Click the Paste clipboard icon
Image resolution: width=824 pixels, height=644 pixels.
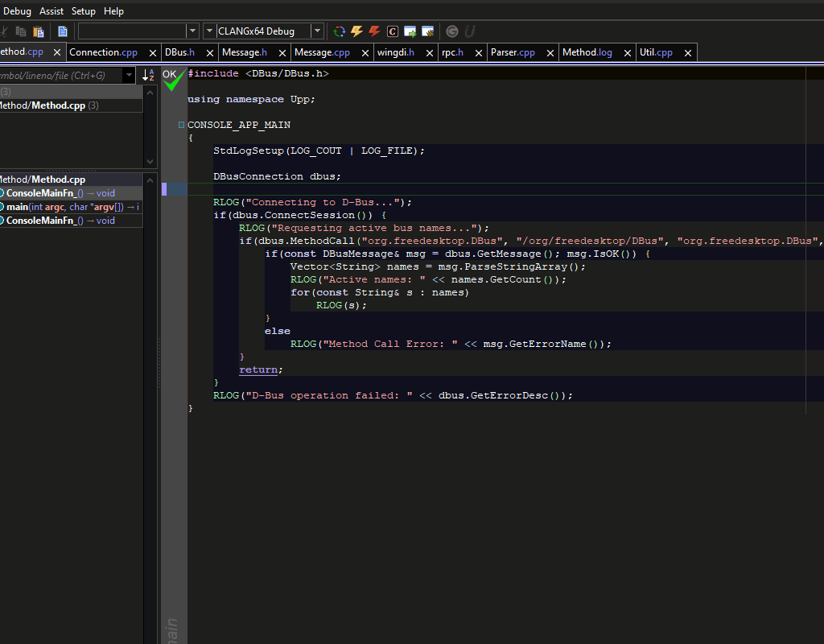point(39,31)
